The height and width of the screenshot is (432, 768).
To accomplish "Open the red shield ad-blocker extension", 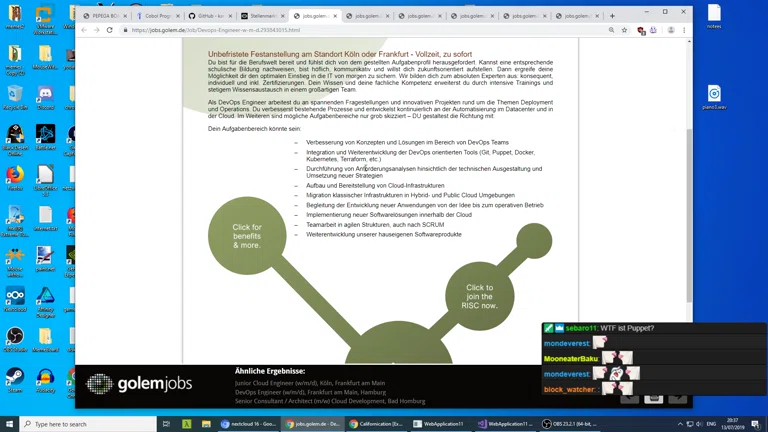I will coord(641,30).
